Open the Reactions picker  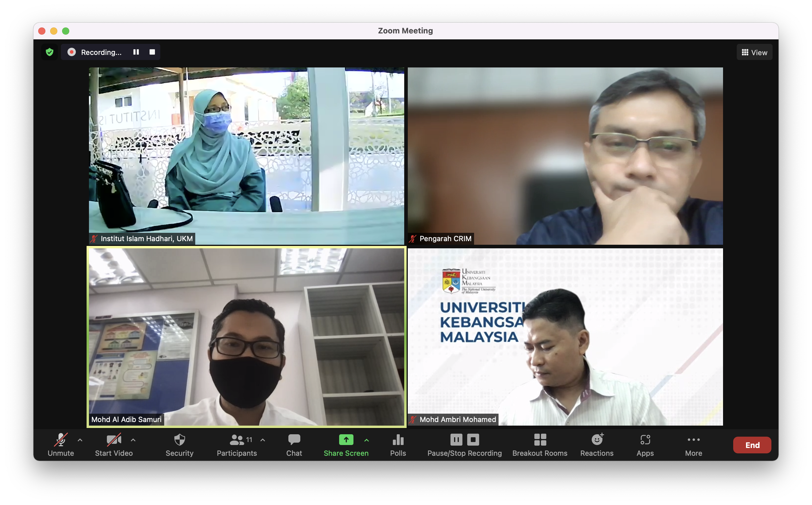(x=597, y=444)
